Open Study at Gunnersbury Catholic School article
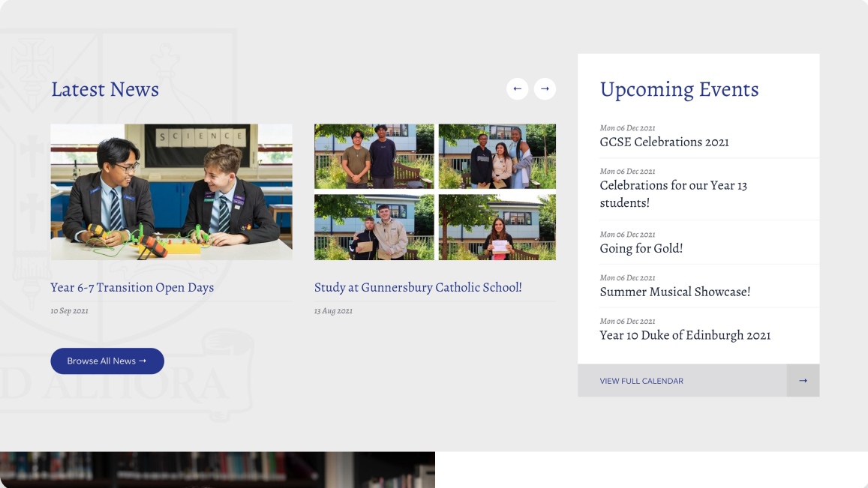The width and height of the screenshot is (868, 488). coord(418,288)
